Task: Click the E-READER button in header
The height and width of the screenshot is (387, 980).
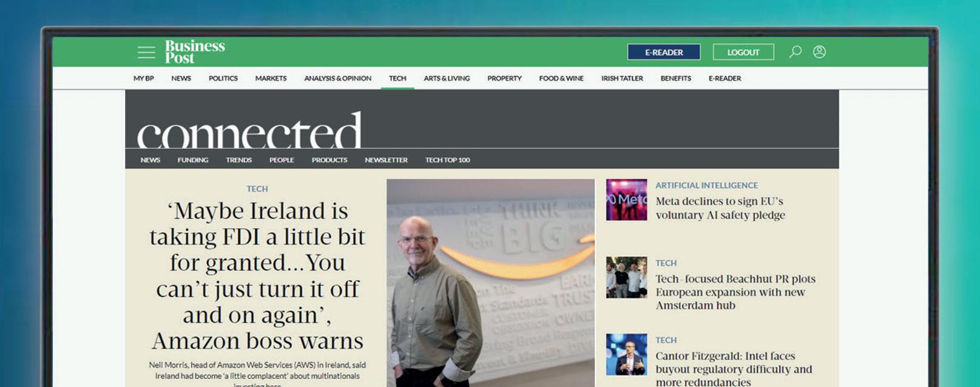Action: (x=664, y=52)
